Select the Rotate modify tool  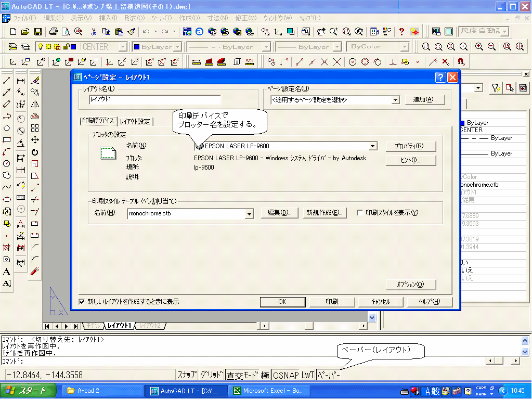click(35, 152)
